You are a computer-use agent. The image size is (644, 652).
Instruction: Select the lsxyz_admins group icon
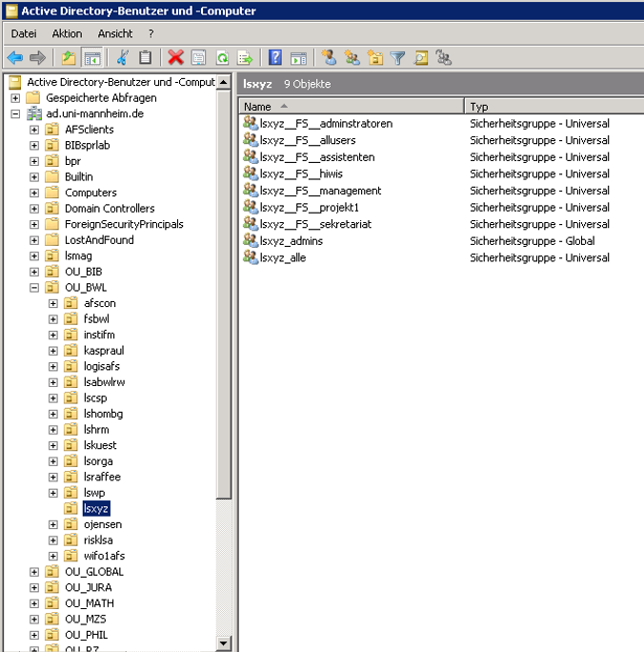point(251,240)
